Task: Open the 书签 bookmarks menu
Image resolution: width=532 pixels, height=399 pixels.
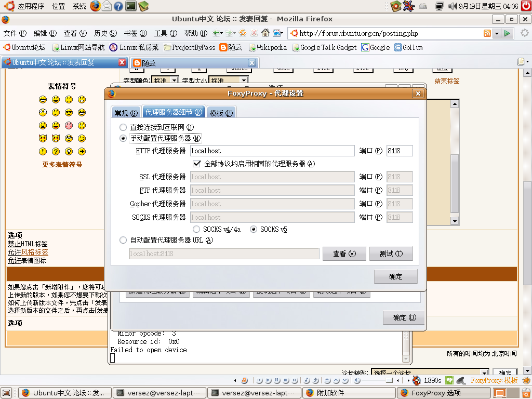Action: tap(136, 33)
